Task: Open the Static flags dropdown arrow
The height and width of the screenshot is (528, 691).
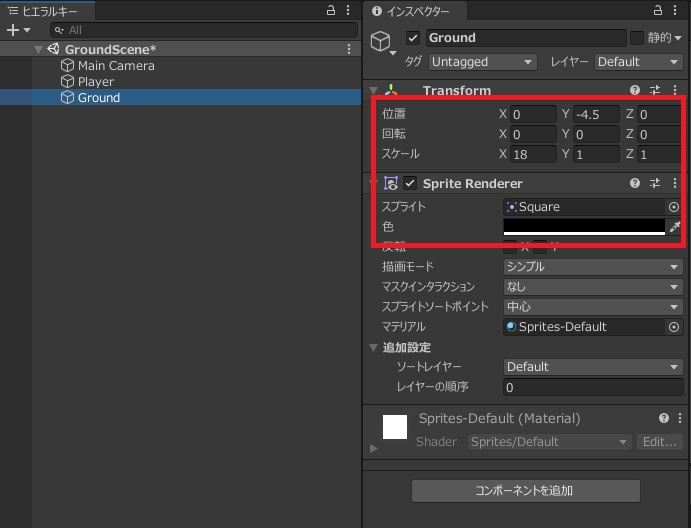Action: [677, 38]
